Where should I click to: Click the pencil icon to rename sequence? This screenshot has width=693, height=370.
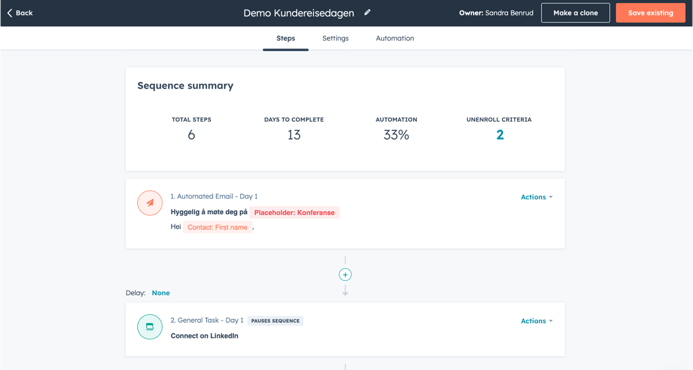point(367,12)
